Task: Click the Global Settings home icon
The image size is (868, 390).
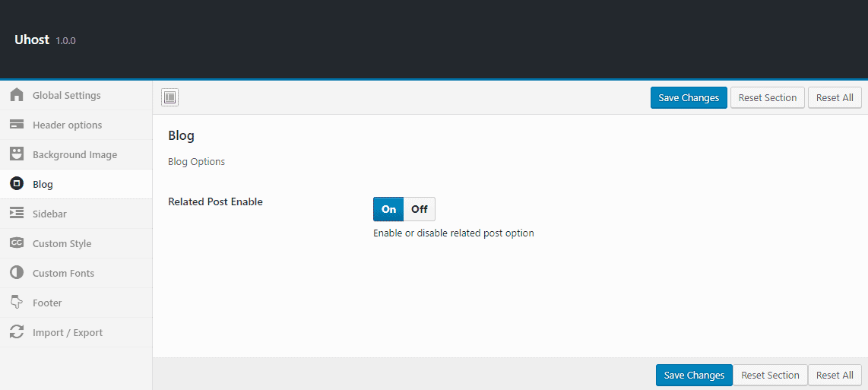Action: point(17,95)
